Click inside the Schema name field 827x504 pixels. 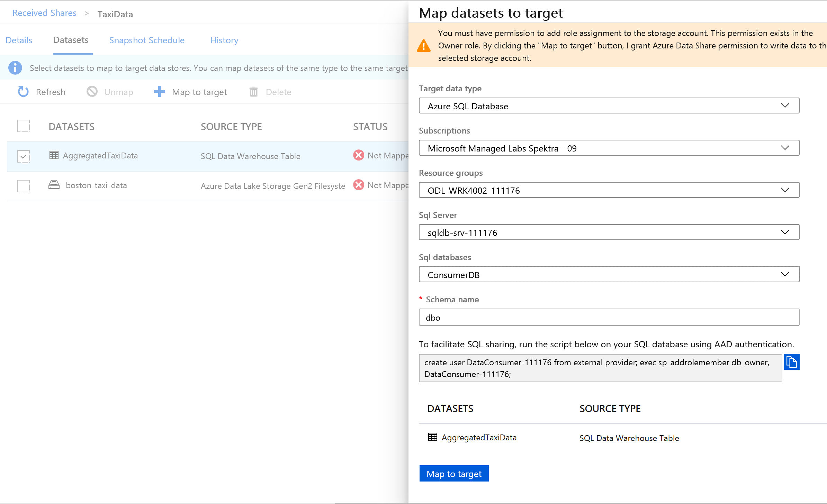pyautogui.click(x=588, y=317)
